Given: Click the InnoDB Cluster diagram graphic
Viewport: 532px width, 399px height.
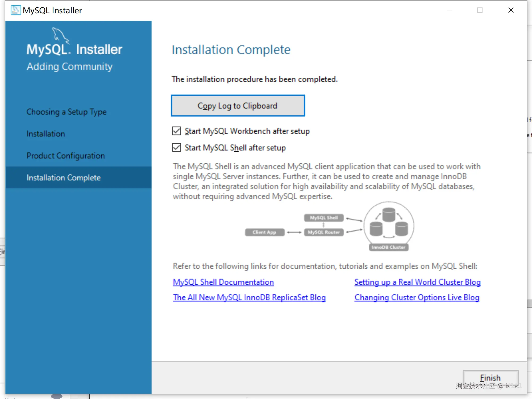Looking at the screenshot, I should pyautogui.click(x=389, y=226).
